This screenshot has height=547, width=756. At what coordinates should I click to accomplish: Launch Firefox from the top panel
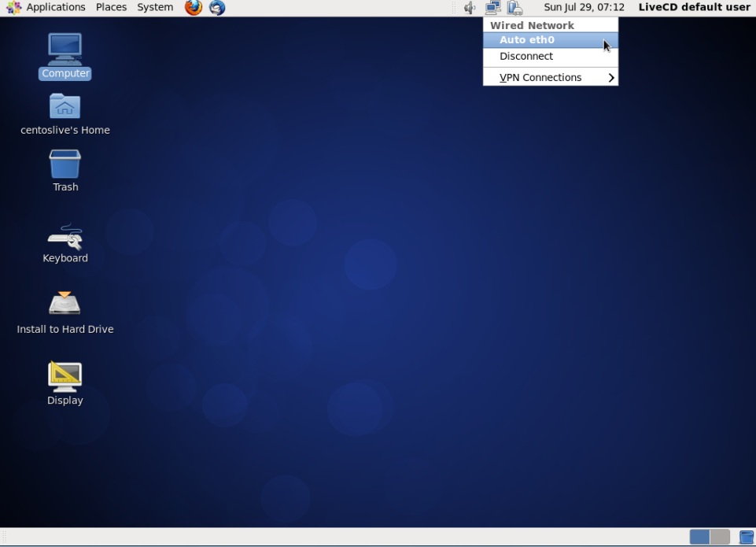point(194,7)
